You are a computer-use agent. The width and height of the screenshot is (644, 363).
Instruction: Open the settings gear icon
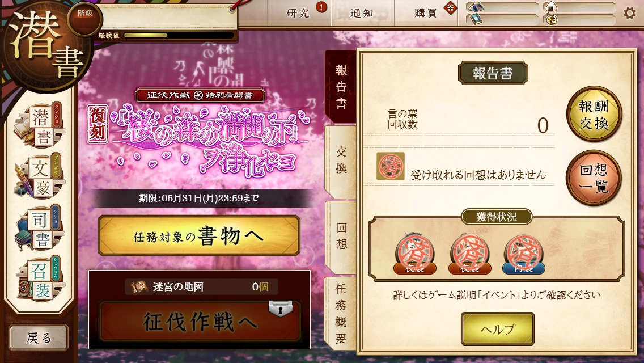[630, 13]
